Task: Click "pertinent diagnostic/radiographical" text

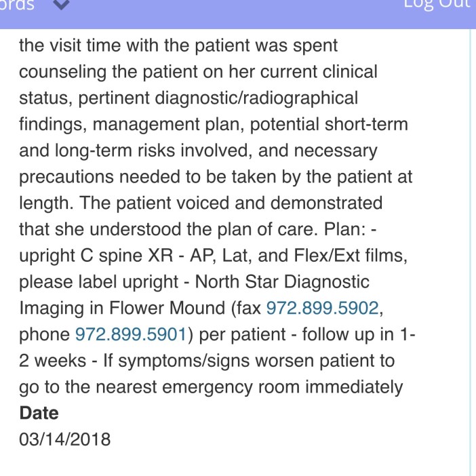Action: click(218, 98)
